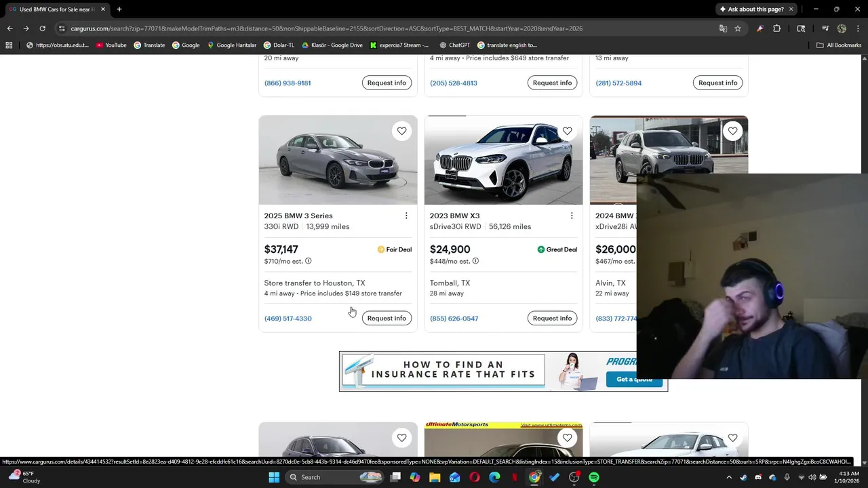Open the apps grid in bookmarks bar
The height and width of the screenshot is (488, 868).
coord(9,45)
